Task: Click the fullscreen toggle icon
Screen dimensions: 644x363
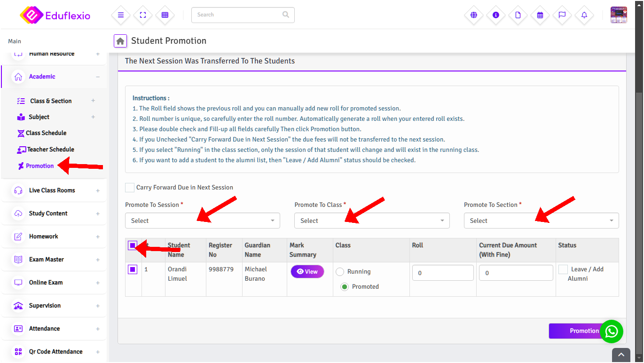Action: pyautogui.click(x=143, y=15)
